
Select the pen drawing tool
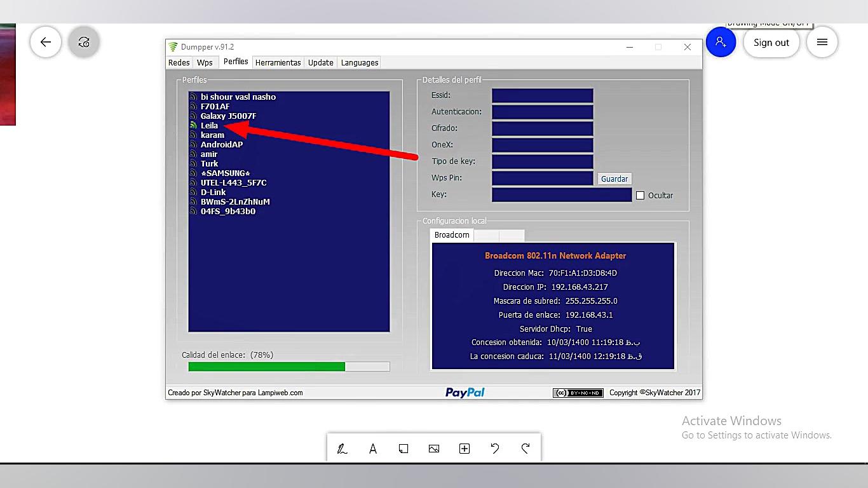[x=342, y=449]
